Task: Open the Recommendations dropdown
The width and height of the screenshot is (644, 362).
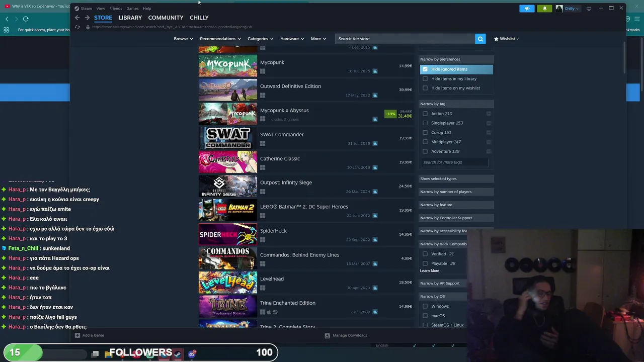Action: click(x=220, y=39)
